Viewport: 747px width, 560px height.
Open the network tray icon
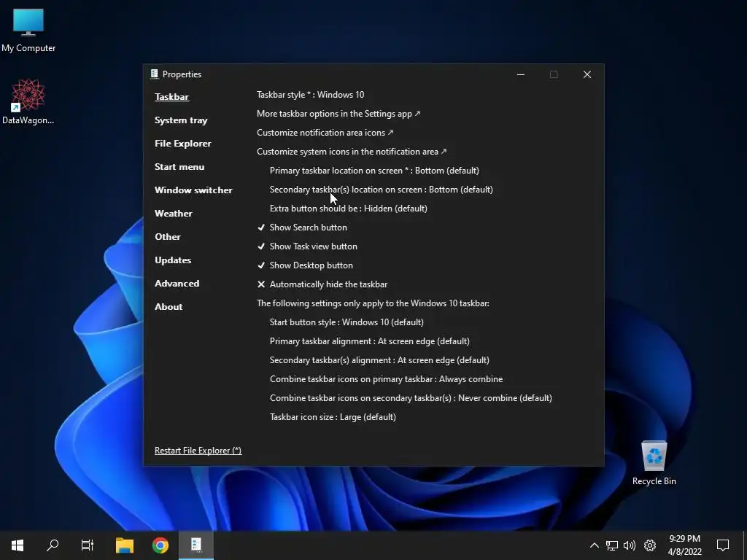click(x=612, y=545)
